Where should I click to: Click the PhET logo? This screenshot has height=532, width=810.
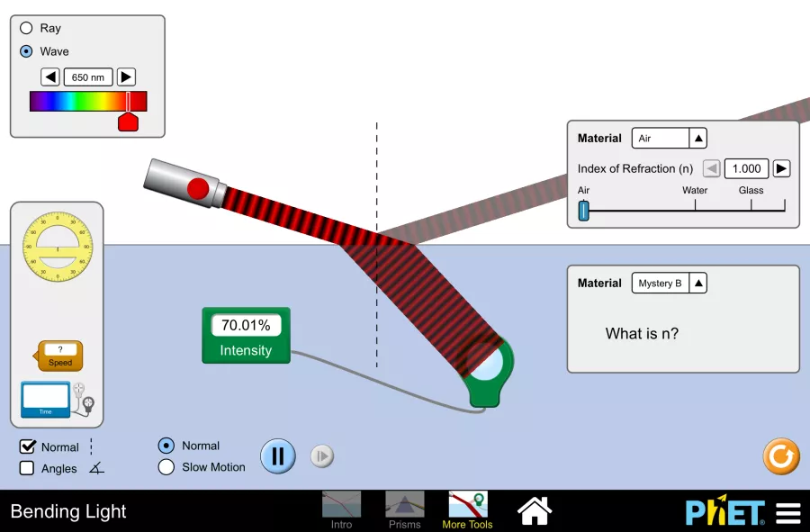(724, 510)
